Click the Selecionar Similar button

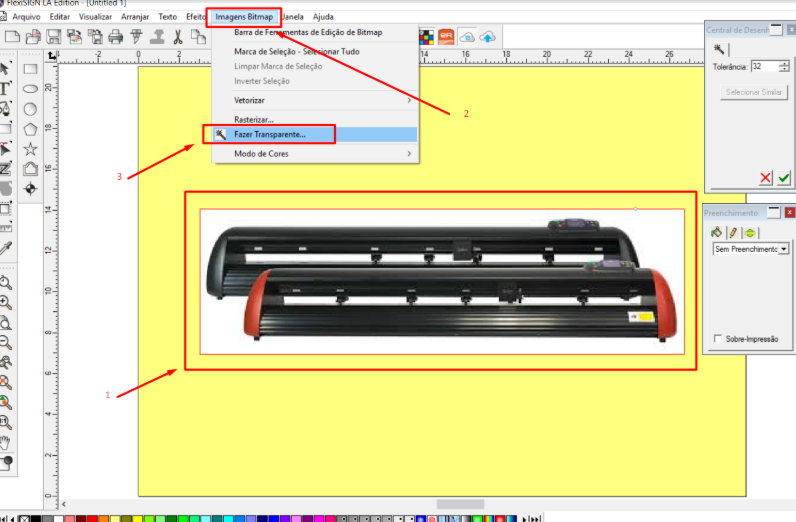coord(754,92)
